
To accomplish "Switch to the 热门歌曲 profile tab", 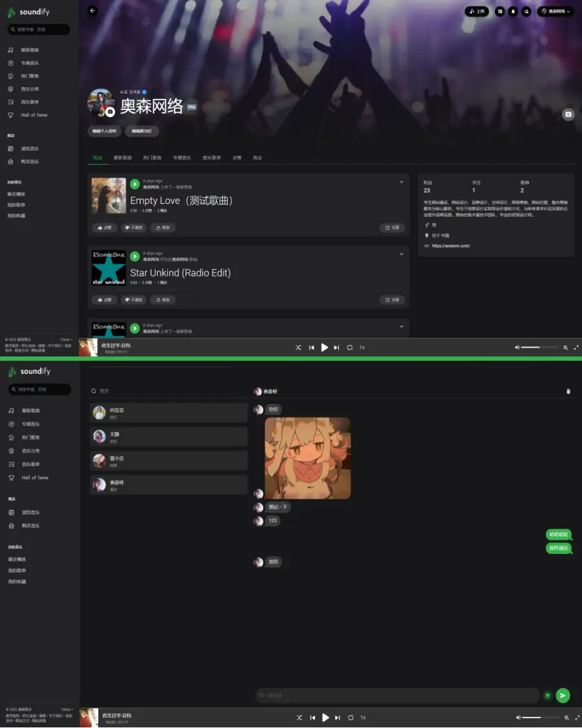I will click(x=152, y=158).
